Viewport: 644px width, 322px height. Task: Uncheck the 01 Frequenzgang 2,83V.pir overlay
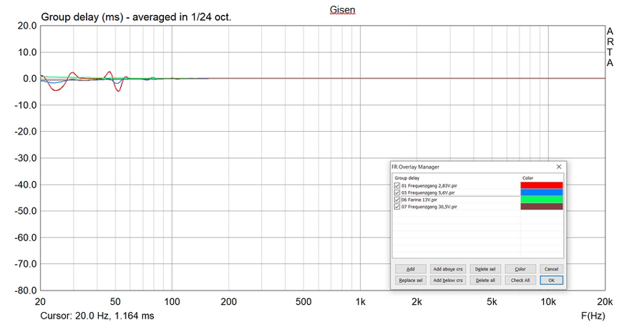coord(397,186)
